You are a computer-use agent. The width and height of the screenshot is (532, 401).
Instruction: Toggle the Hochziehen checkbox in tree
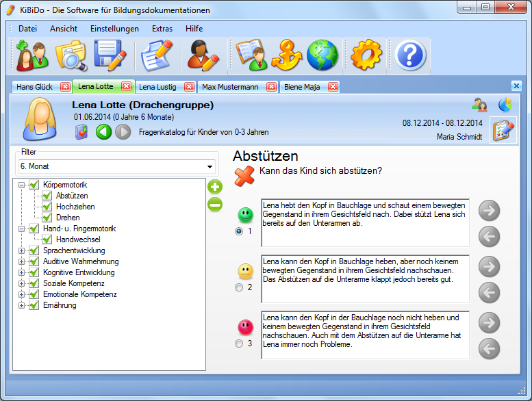pos(47,207)
